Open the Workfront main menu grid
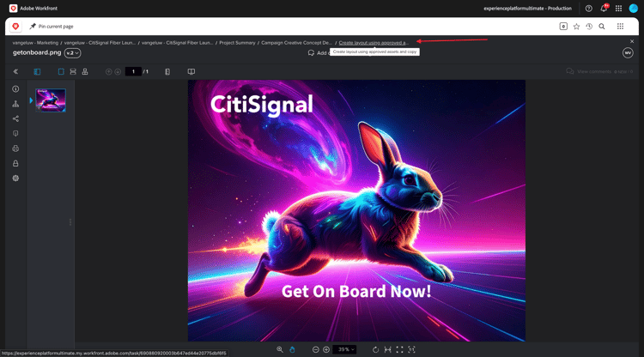644x357 pixels. (620, 27)
